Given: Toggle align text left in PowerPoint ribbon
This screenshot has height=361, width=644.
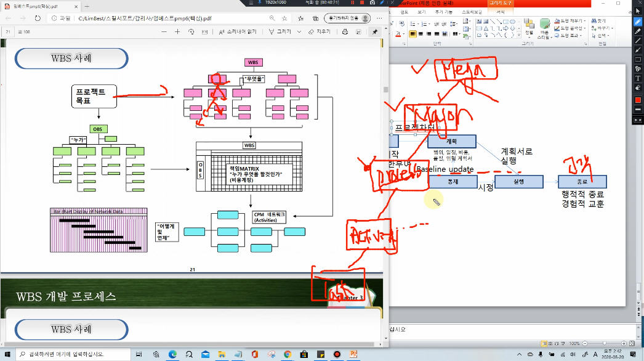Looking at the screenshot, I should click(413, 34).
